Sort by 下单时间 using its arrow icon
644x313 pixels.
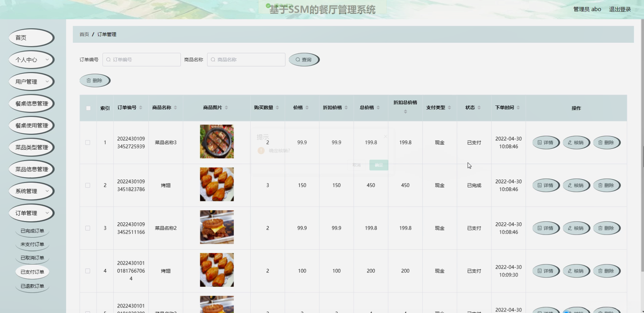518,108
